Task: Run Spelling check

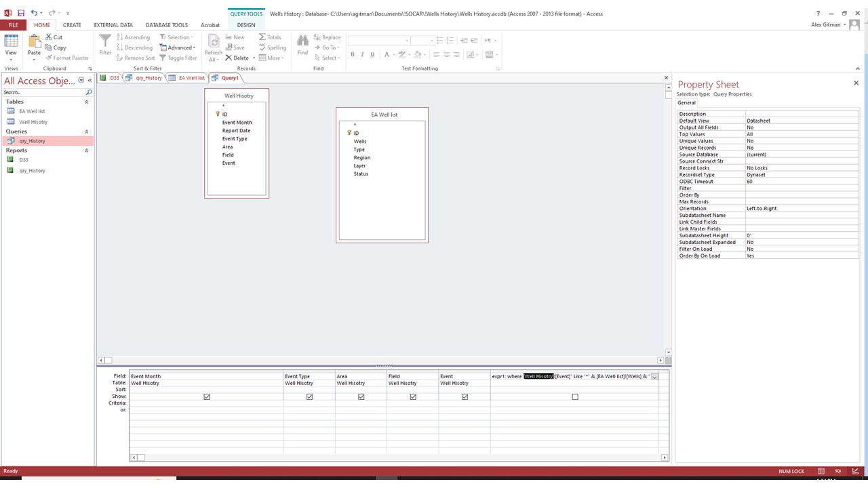Action: (273, 47)
